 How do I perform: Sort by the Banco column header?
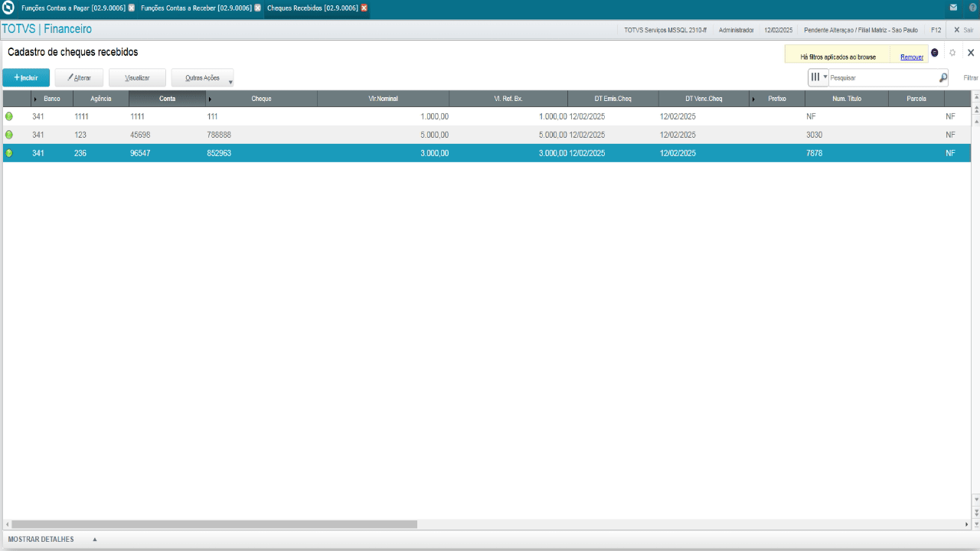coord(52,99)
